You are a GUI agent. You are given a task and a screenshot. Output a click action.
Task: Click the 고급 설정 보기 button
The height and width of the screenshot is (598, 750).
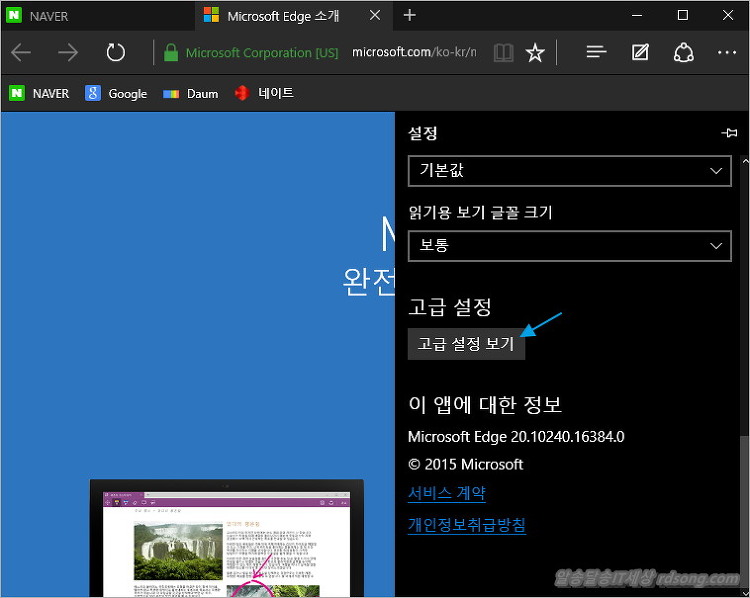tap(466, 344)
